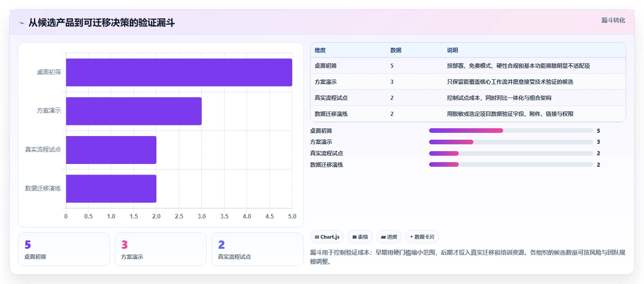Viewport: 644px width, 284px height.
Task: Click the title 从候选产品到可迁移决策的验证漏斗
Action: point(102,23)
